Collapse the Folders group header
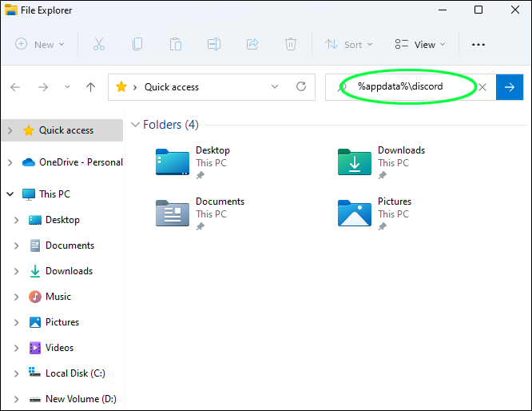 [136, 125]
